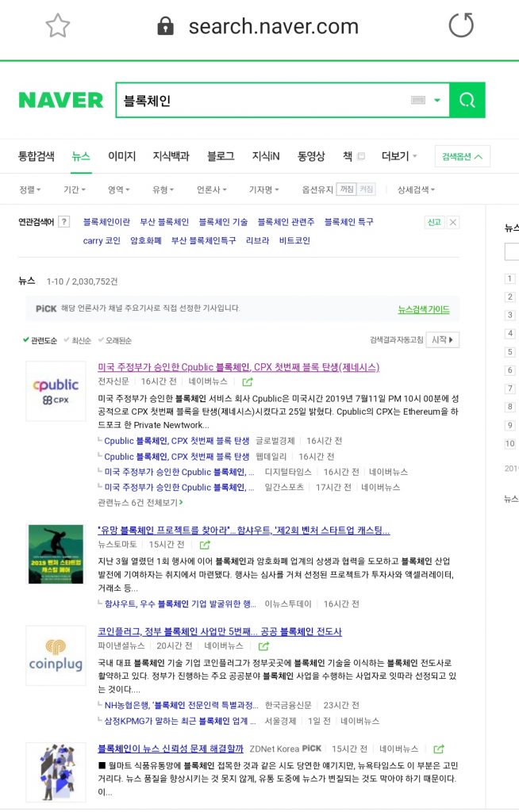Sort results by 최신순
The height and width of the screenshot is (812, 519).
77,340
